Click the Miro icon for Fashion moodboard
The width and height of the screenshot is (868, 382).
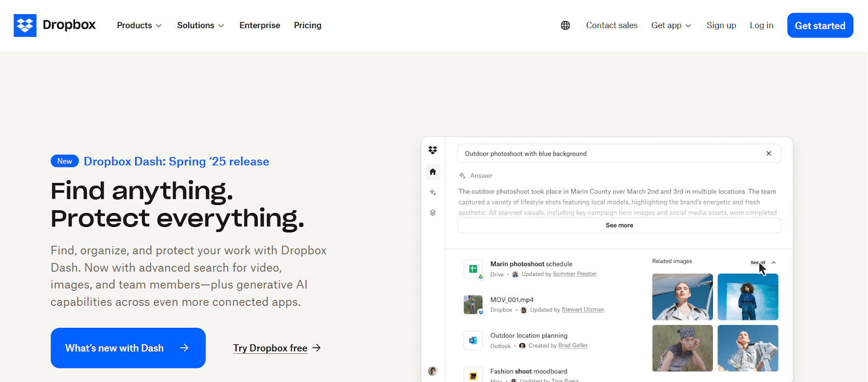473,375
